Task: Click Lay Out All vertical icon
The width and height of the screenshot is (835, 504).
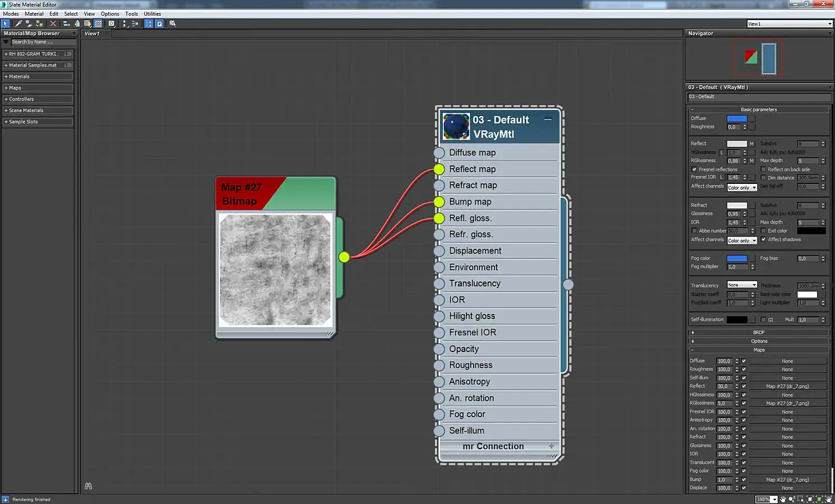Action: coord(125,24)
